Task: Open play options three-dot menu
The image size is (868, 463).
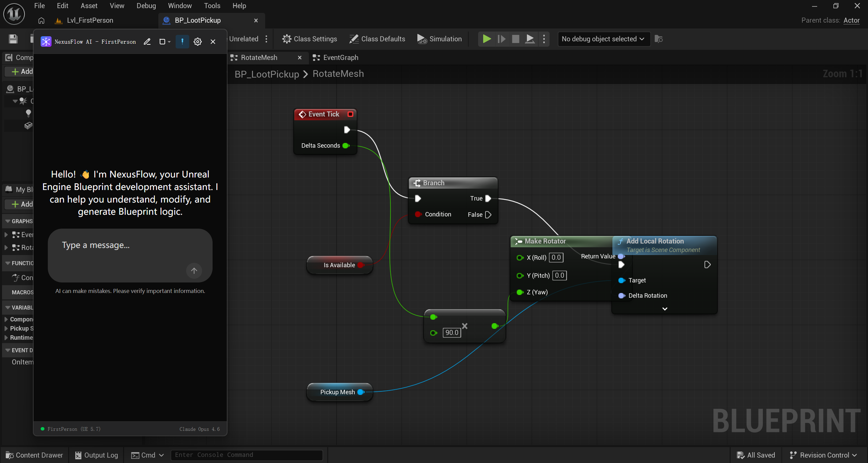Action: [x=544, y=39]
